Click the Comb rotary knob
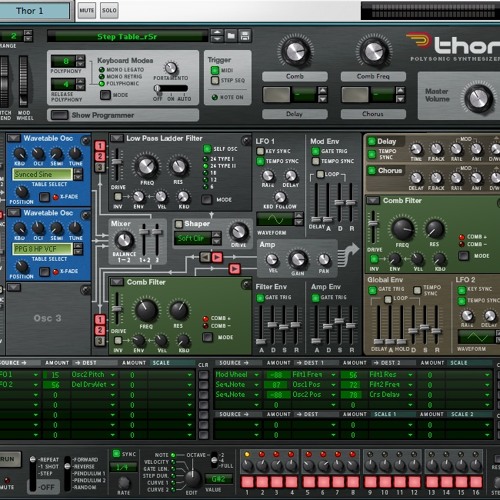 (x=295, y=52)
